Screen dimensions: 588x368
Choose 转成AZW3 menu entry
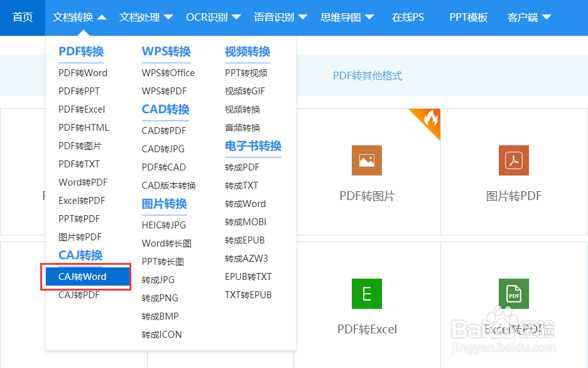246,259
